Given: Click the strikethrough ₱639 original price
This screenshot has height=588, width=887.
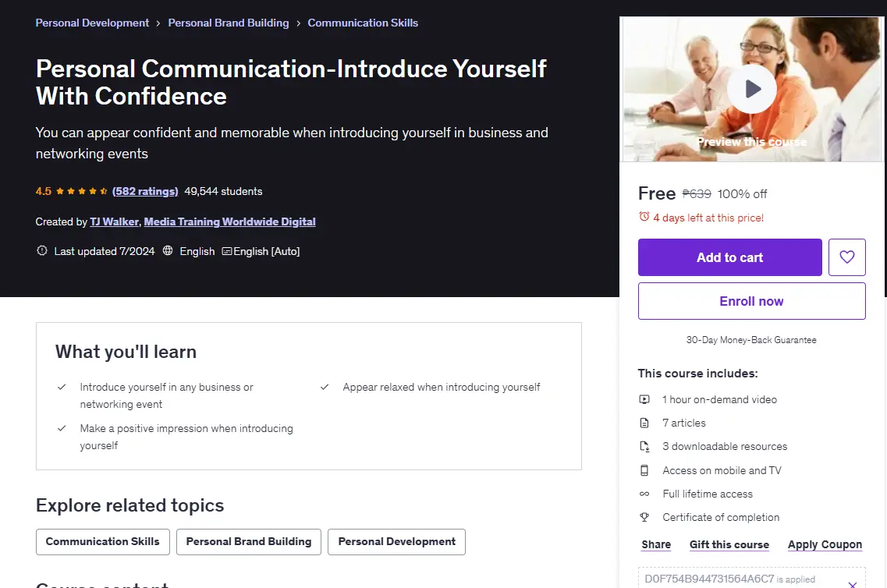Looking at the screenshot, I should (697, 194).
